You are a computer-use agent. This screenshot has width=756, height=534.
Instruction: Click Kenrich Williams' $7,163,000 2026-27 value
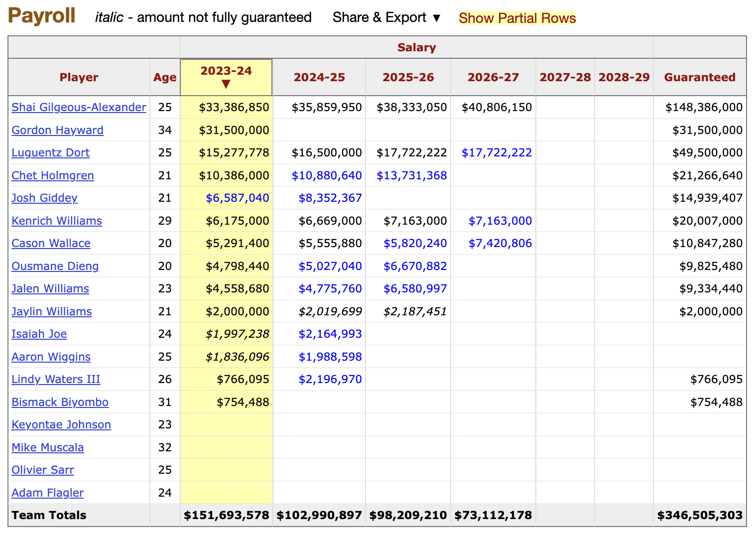pyautogui.click(x=500, y=221)
